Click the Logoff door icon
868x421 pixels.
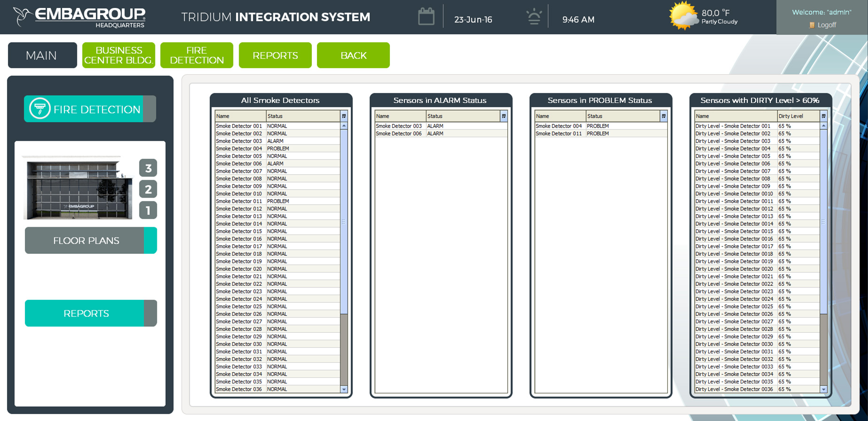(x=812, y=25)
